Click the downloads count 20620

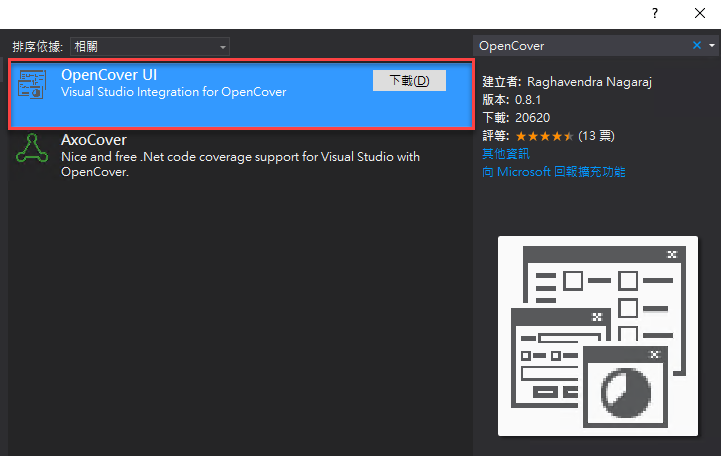click(532, 118)
